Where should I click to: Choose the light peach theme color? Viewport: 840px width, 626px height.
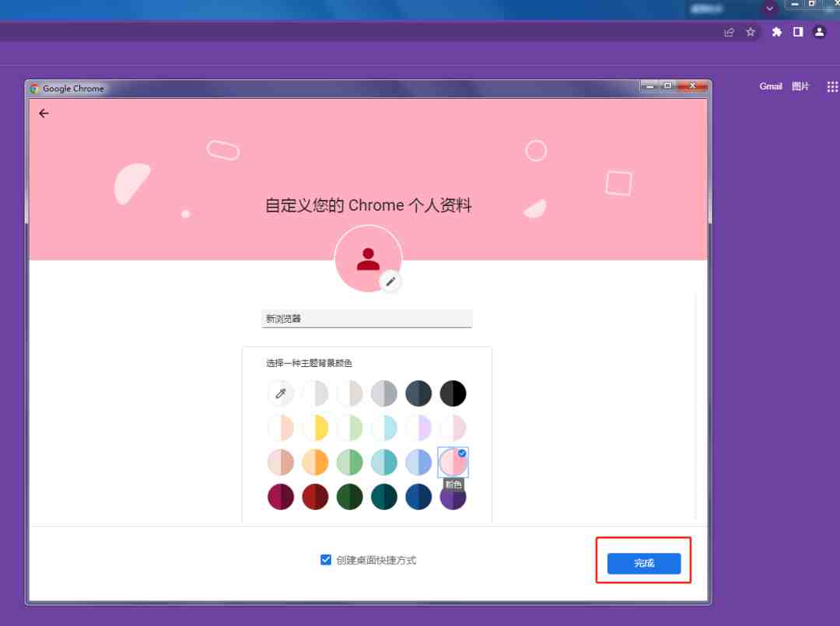coord(280,428)
